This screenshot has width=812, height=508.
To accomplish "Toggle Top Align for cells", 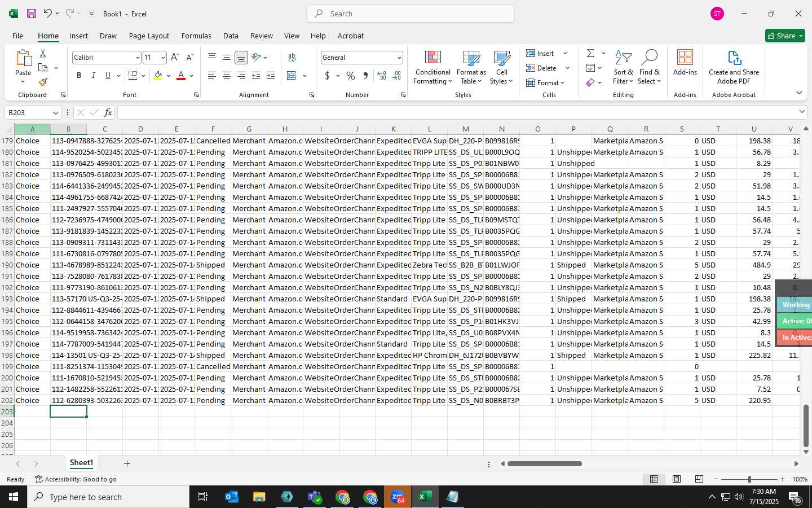I will [212, 58].
